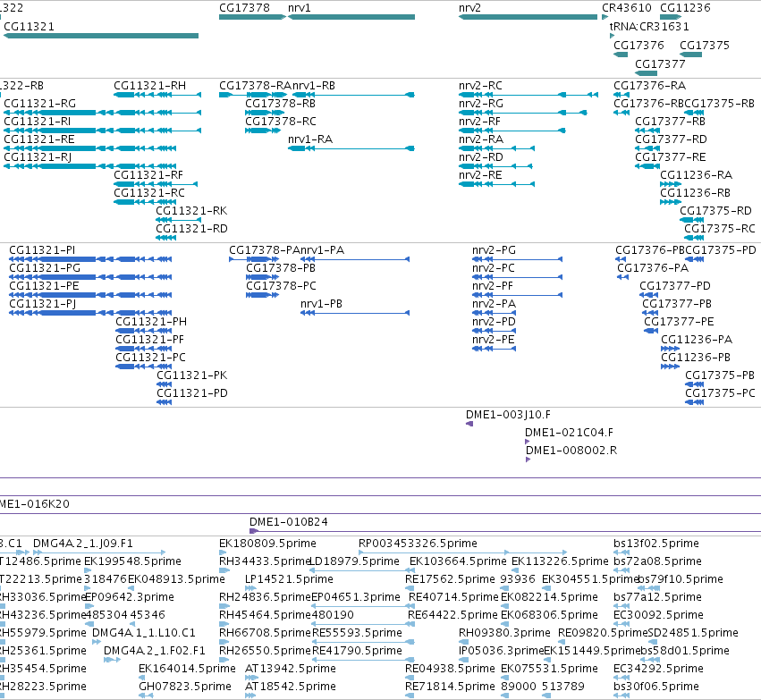
Task: Select transcript CG11321-RF
Action: tap(148, 175)
